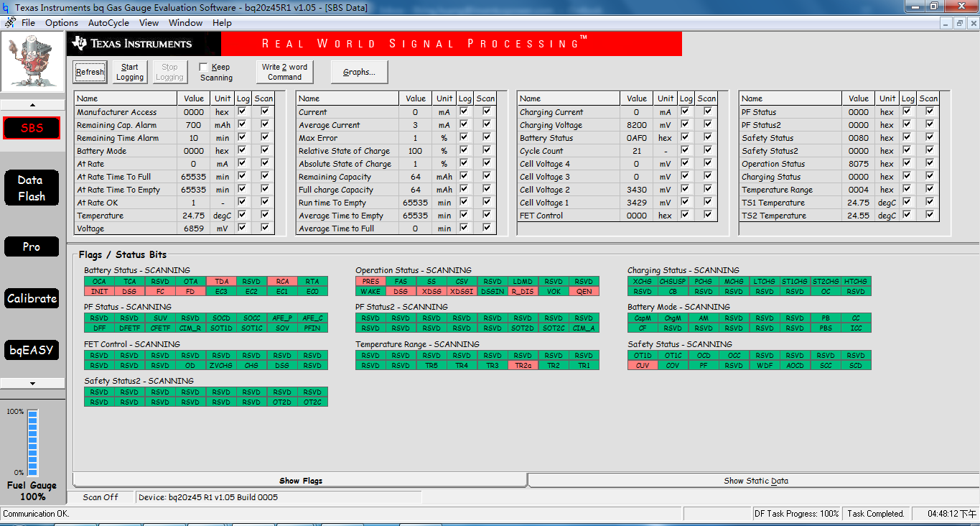Open the Options menu

(62, 23)
